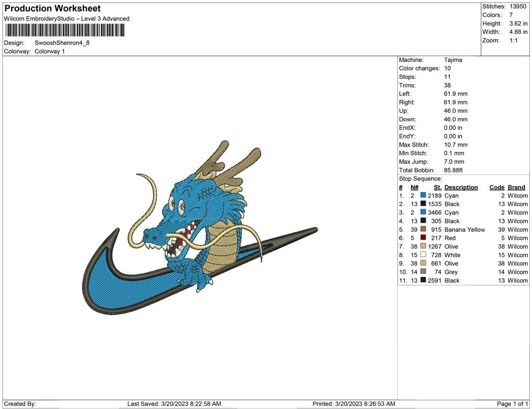
Task: Click the barcode under the worksheet title
Action: (x=64, y=31)
